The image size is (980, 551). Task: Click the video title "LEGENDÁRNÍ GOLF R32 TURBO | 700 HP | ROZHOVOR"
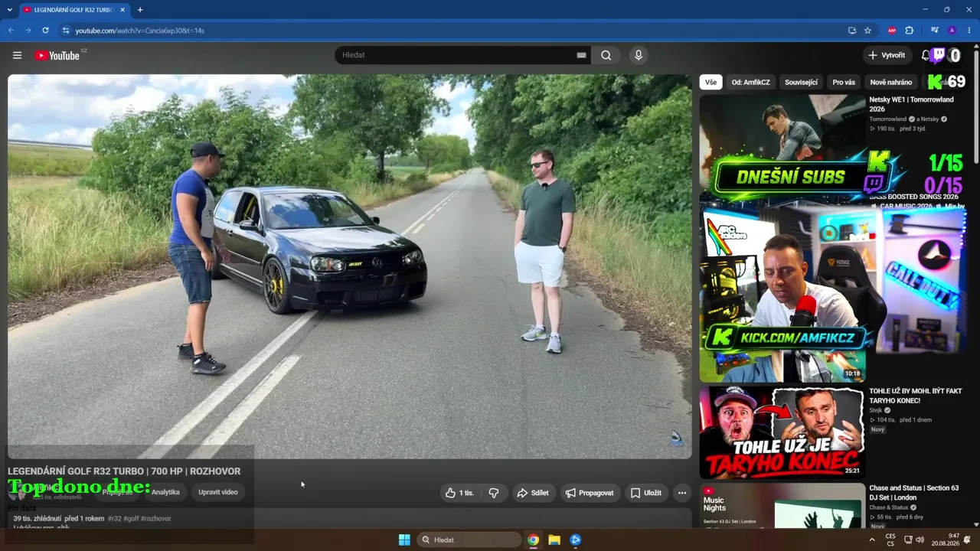(x=124, y=471)
